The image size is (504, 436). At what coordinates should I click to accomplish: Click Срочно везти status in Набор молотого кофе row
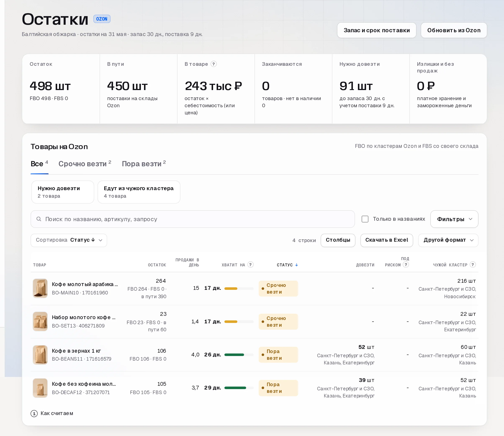(278, 322)
